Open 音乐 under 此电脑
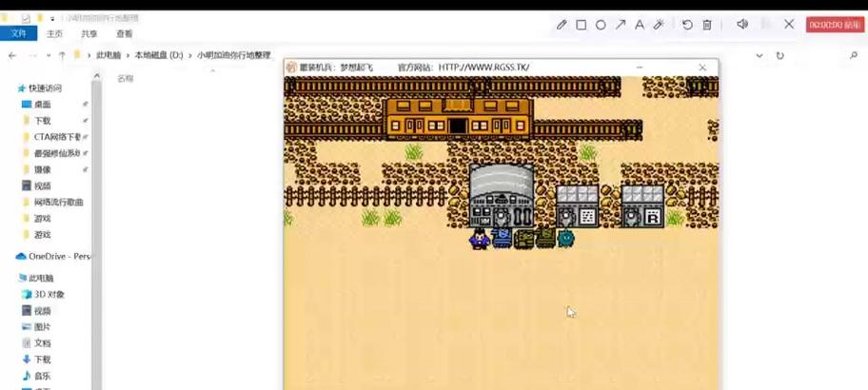This screenshot has width=868, height=390. 43,376
